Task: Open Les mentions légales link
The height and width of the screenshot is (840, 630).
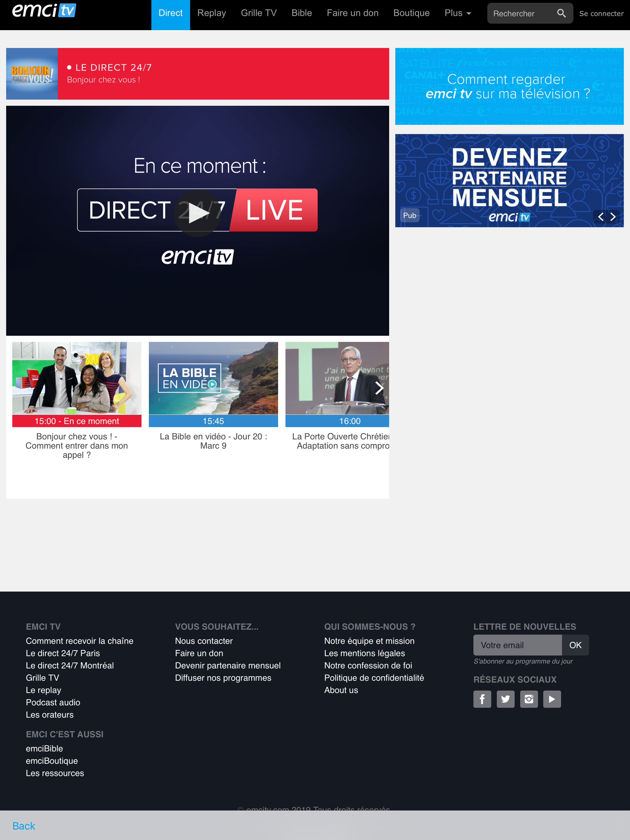Action: click(365, 653)
